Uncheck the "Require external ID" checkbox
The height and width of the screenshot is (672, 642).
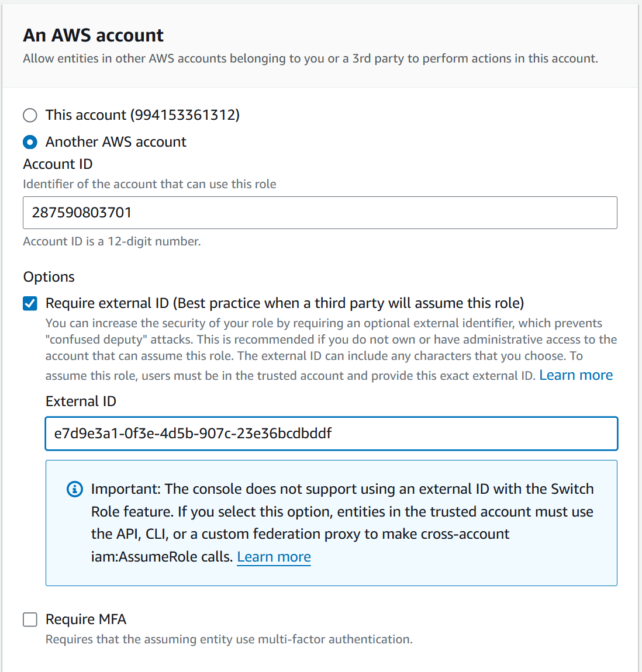tap(30, 303)
